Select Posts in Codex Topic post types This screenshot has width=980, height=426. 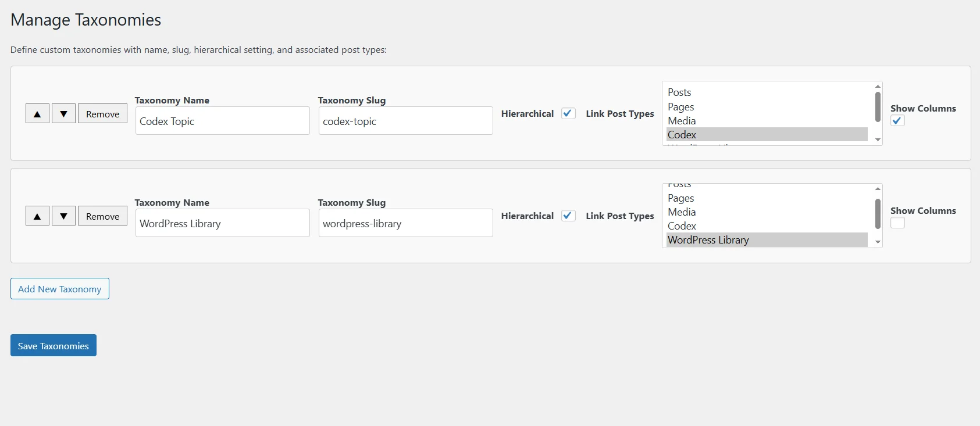coord(679,92)
